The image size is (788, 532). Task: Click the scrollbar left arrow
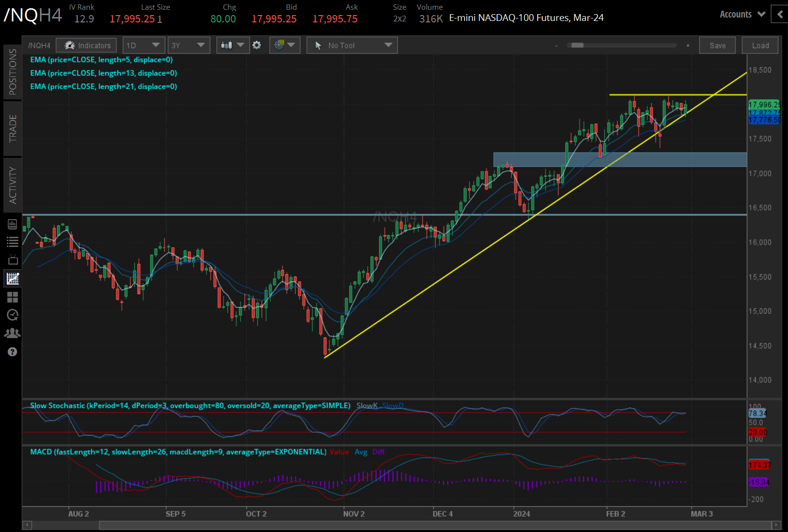click(x=27, y=525)
